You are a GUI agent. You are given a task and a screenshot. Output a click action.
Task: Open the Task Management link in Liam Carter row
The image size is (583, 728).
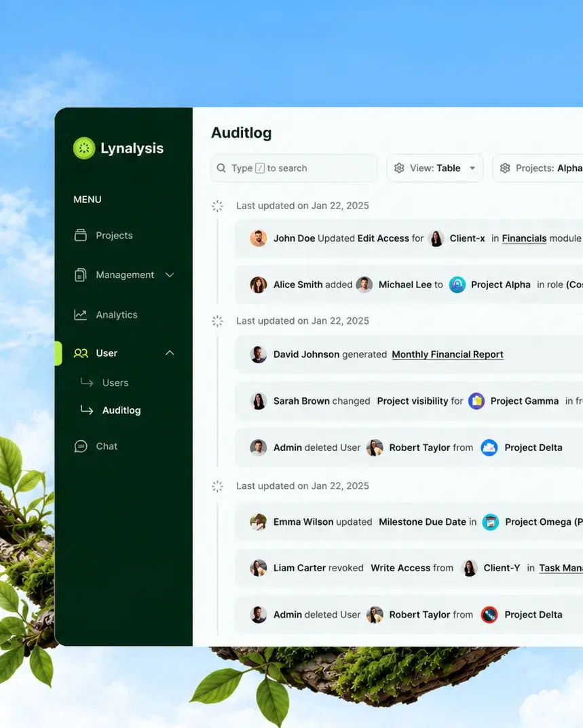tap(561, 568)
